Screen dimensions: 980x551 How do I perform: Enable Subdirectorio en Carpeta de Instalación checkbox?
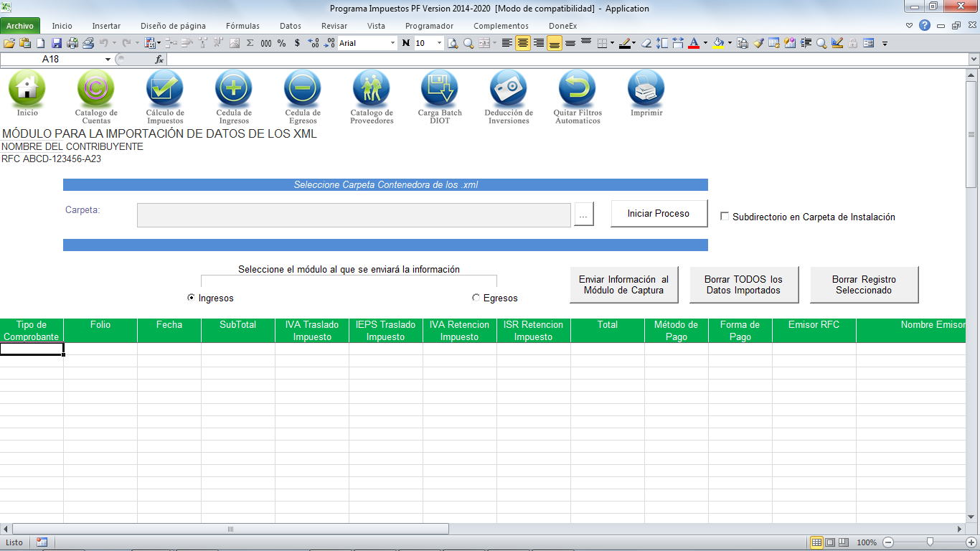(725, 217)
